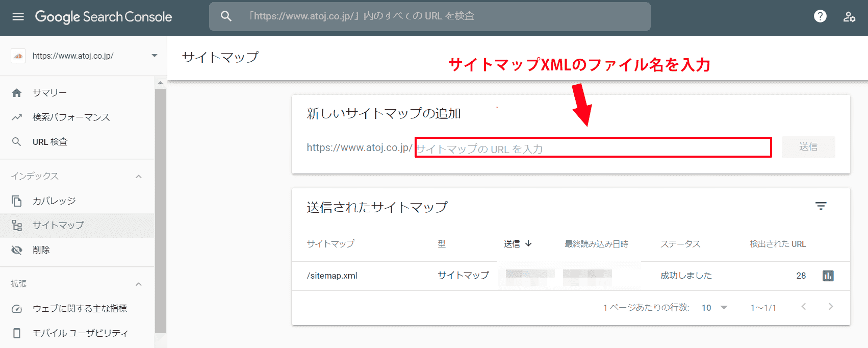Open user settings account icon
The width and height of the screenshot is (868, 348).
point(849,16)
